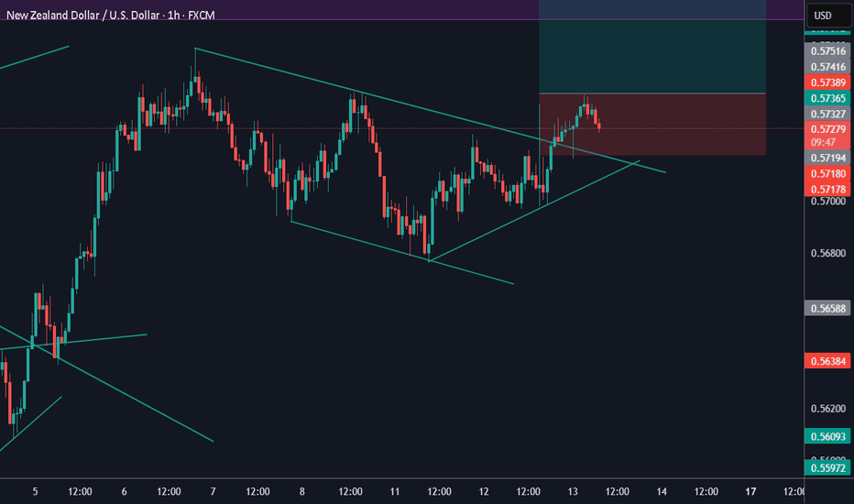Click date 17 on the time axis
Screen dimensions: 854x504
point(750,491)
